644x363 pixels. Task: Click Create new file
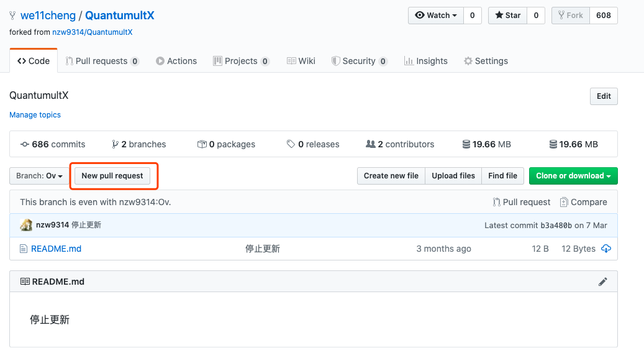(391, 175)
